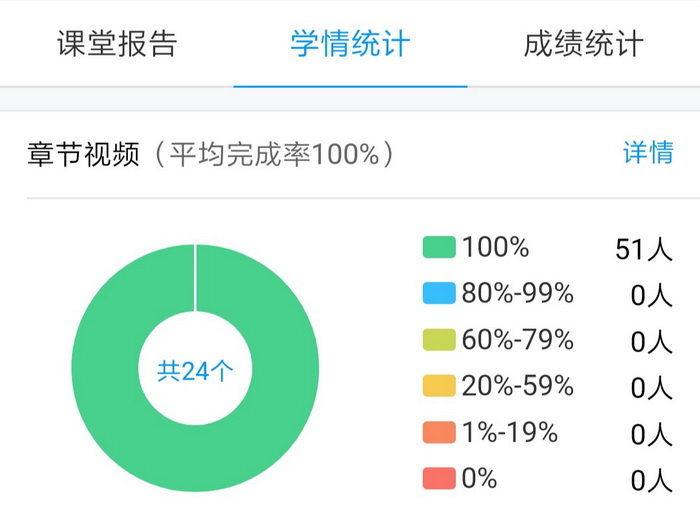Tap the 共24个 center label

[x=195, y=370]
